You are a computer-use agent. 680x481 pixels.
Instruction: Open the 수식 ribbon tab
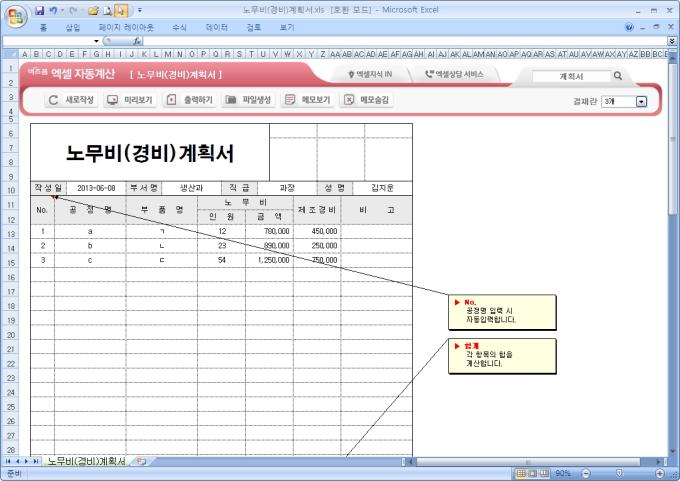pos(179,27)
